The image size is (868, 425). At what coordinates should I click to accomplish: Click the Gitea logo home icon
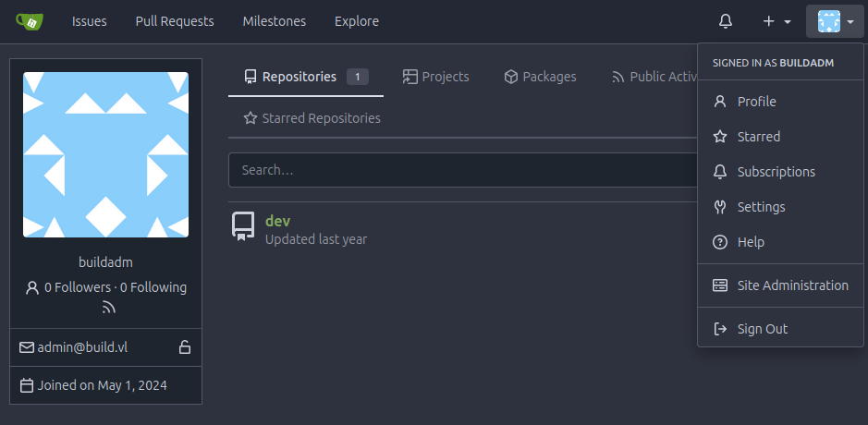(30, 21)
